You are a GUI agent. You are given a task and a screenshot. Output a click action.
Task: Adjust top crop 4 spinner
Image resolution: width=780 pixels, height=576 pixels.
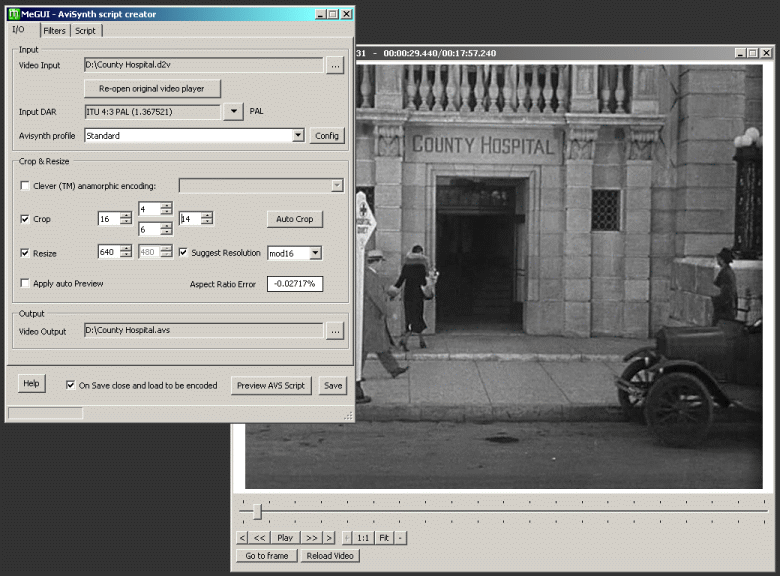167,209
